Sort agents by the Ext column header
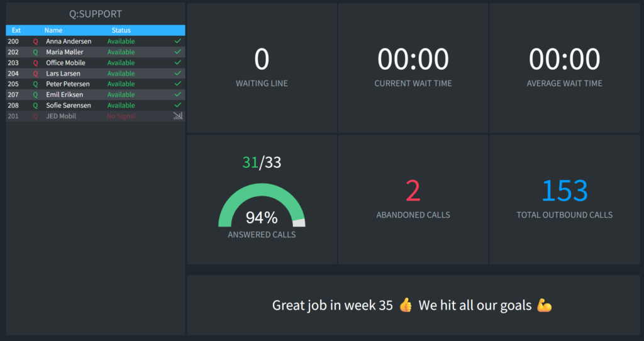 (x=16, y=30)
